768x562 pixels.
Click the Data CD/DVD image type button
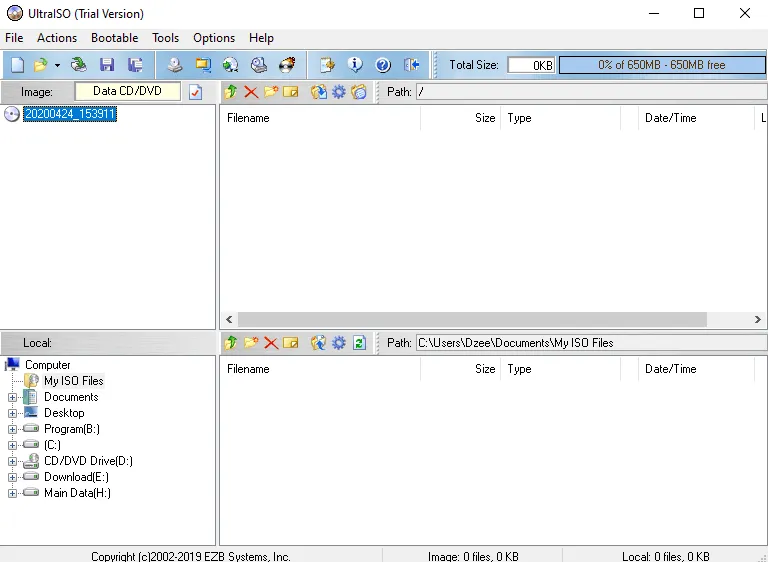pos(127,91)
